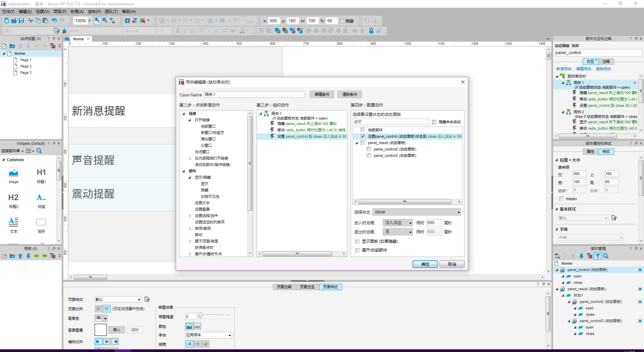Click the 编辑条件 button
This screenshot has height=352, width=644.
pos(322,94)
